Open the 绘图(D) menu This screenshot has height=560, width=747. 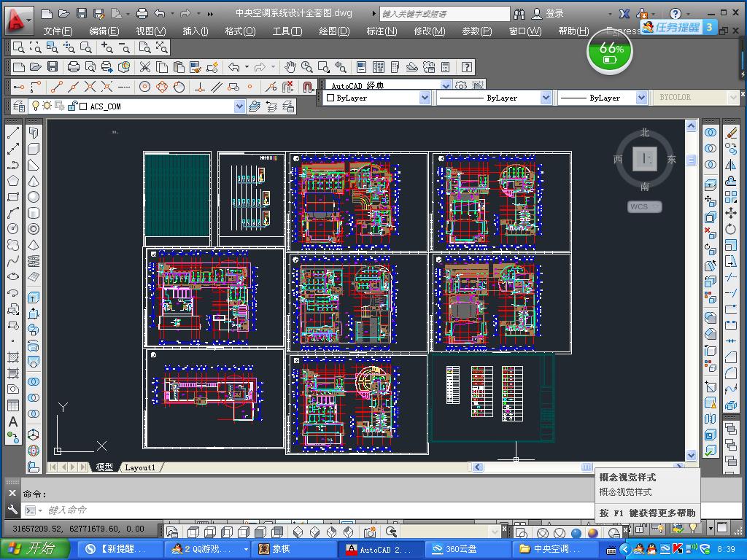coord(334,31)
